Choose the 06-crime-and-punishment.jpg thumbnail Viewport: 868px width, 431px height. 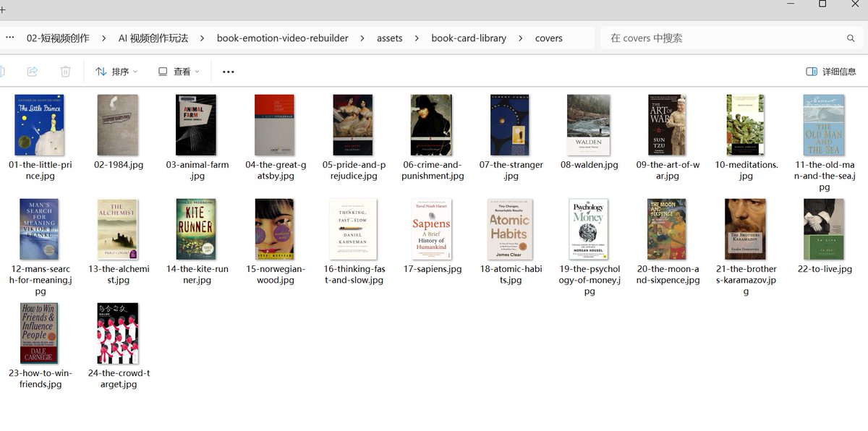pos(432,125)
